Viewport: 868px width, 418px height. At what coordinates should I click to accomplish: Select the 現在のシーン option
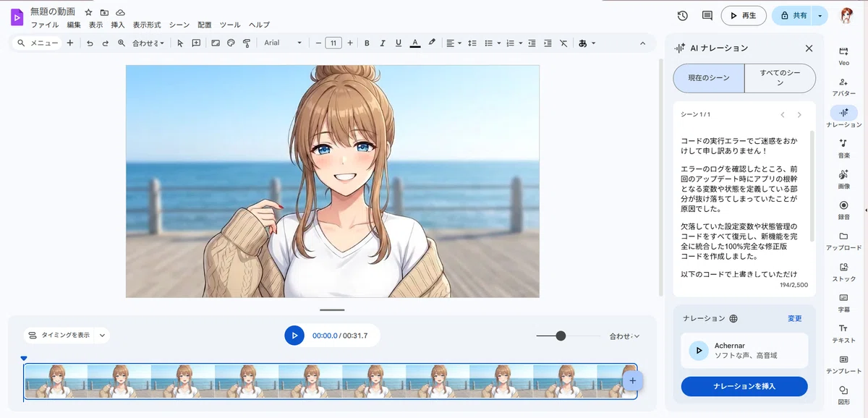point(709,78)
